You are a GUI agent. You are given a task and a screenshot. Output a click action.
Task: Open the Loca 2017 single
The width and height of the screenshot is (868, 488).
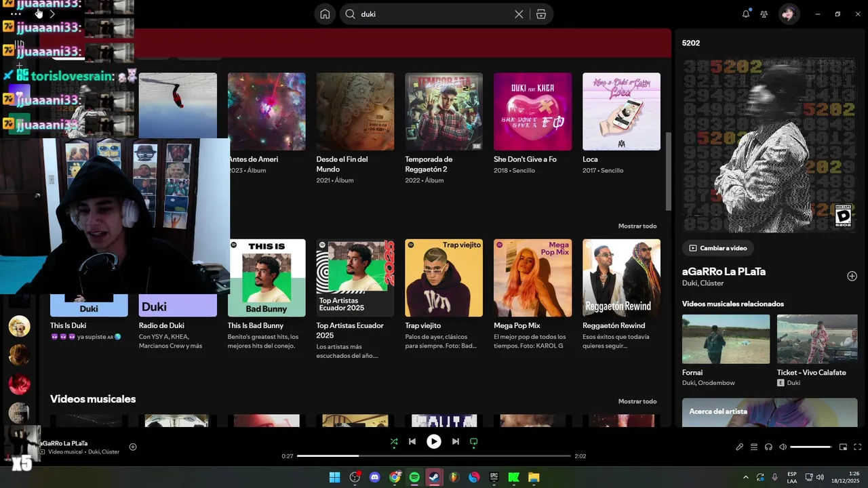[x=621, y=123]
